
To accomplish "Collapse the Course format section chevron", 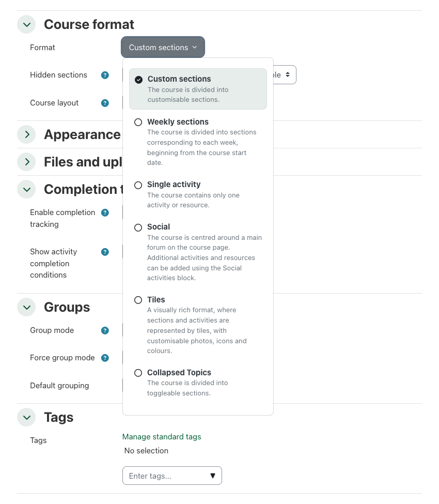I will (x=26, y=24).
